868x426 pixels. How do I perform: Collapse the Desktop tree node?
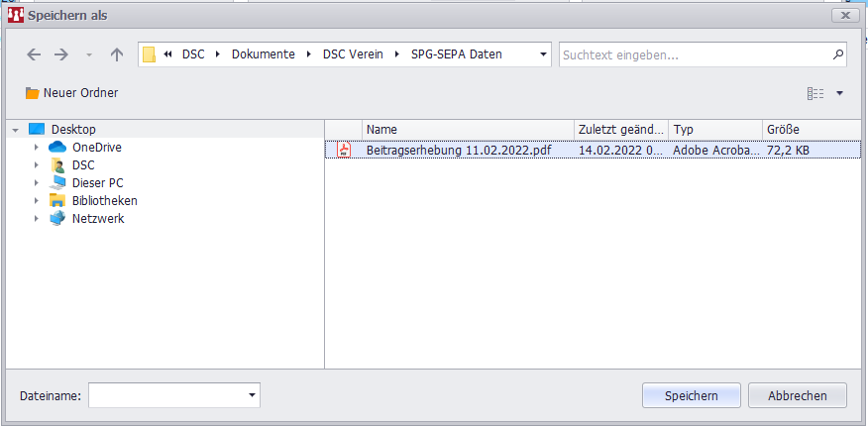(x=15, y=130)
